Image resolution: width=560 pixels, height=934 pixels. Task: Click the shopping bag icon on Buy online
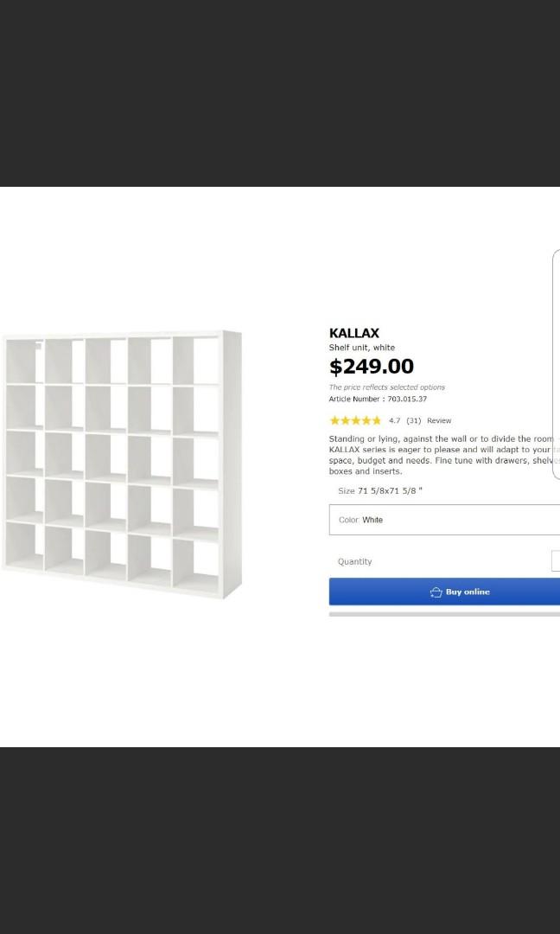(x=436, y=592)
